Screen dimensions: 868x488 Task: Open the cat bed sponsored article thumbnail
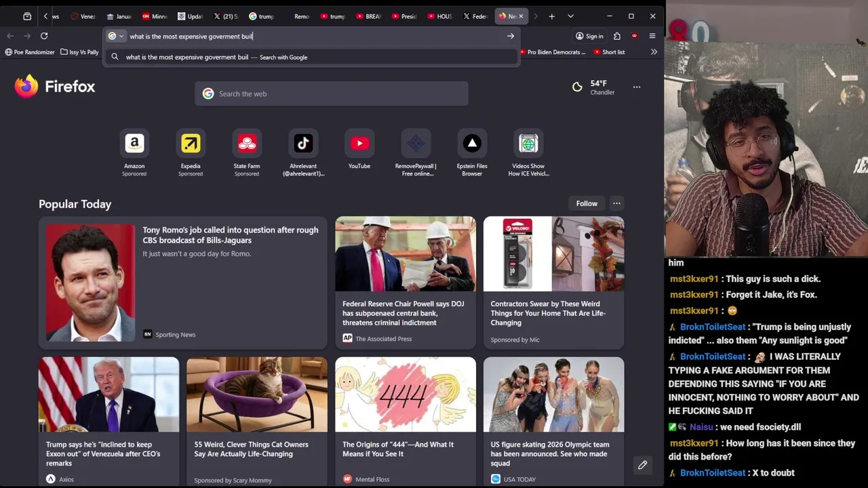pyautogui.click(x=257, y=394)
